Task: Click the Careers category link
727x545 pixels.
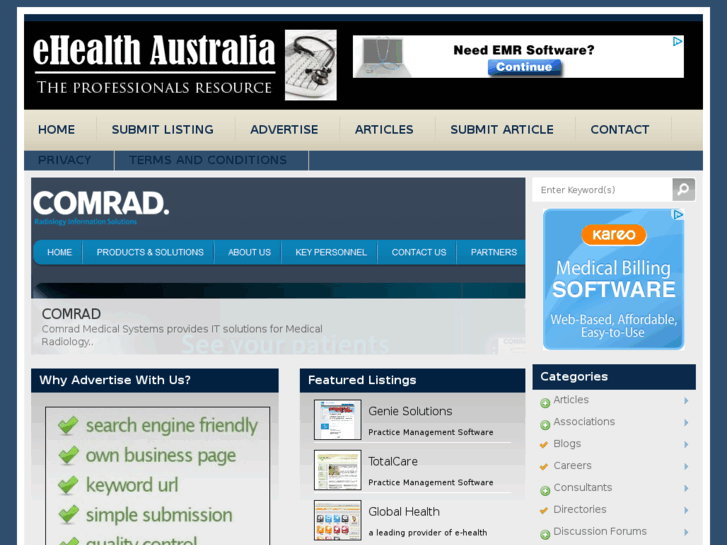Action: [x=572, y=465]
